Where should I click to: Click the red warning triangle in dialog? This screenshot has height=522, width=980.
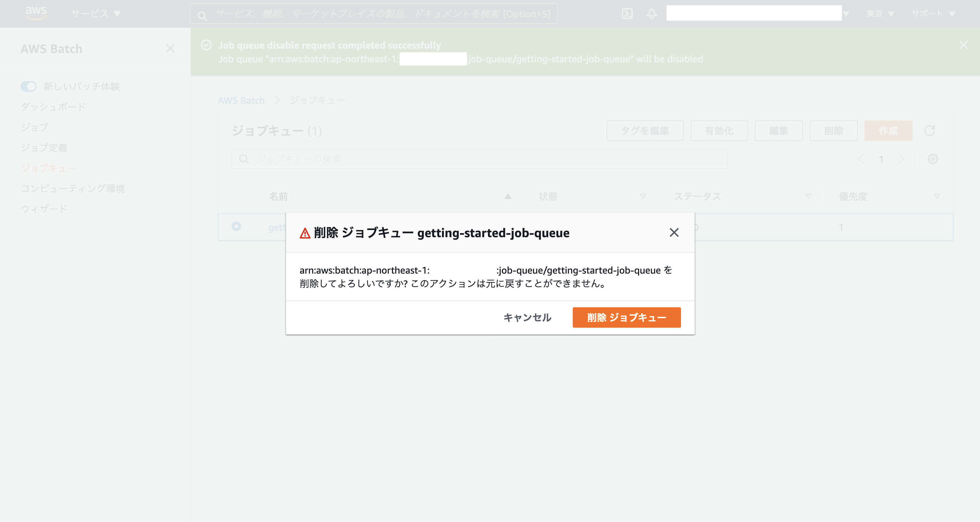tap(305, 233)
